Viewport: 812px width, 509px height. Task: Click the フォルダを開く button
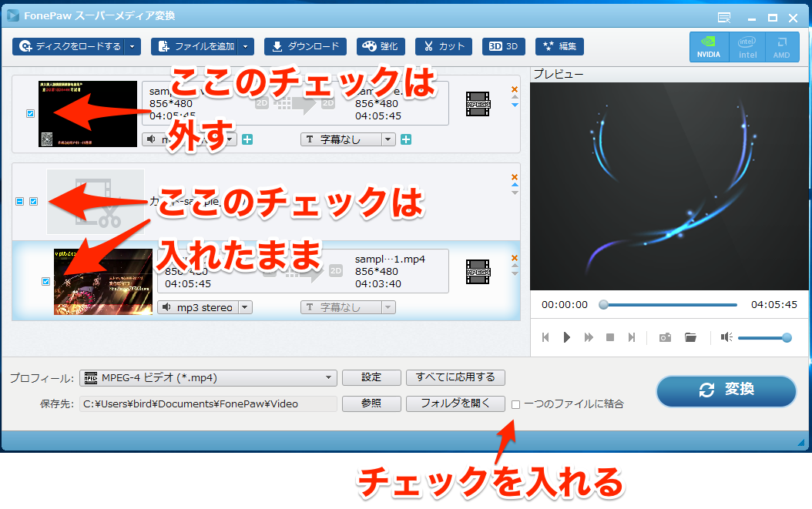455,404
